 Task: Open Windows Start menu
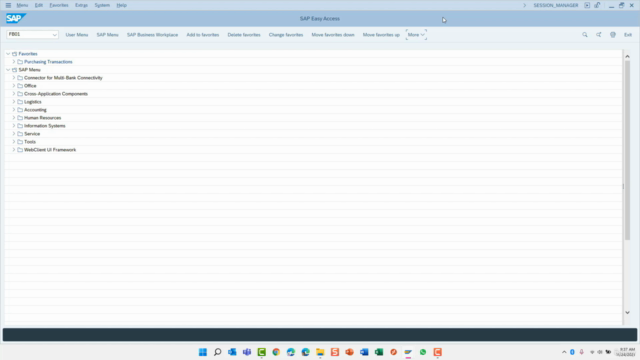pyautogui.click(x=203, y=352)
